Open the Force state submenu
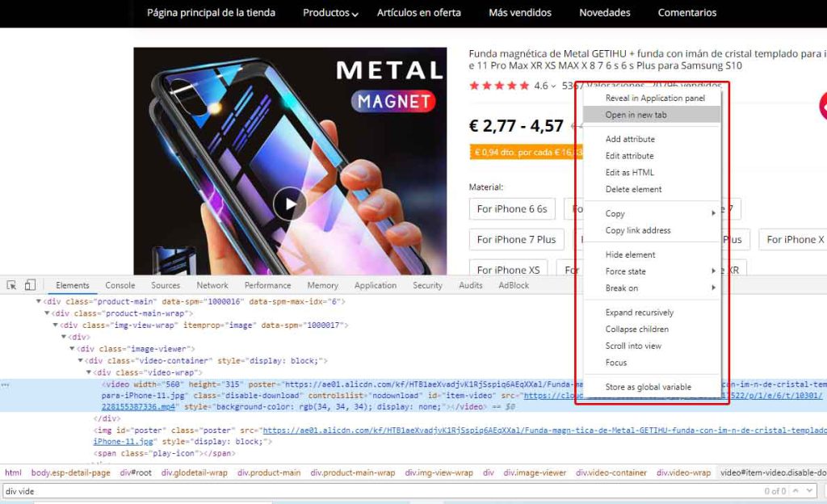Viewport: 827px width, 504px height. (652, 271)
